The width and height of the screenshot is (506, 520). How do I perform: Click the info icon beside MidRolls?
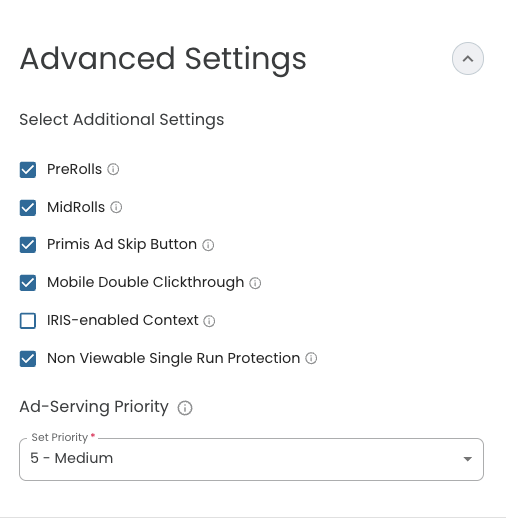click(116, 207)
